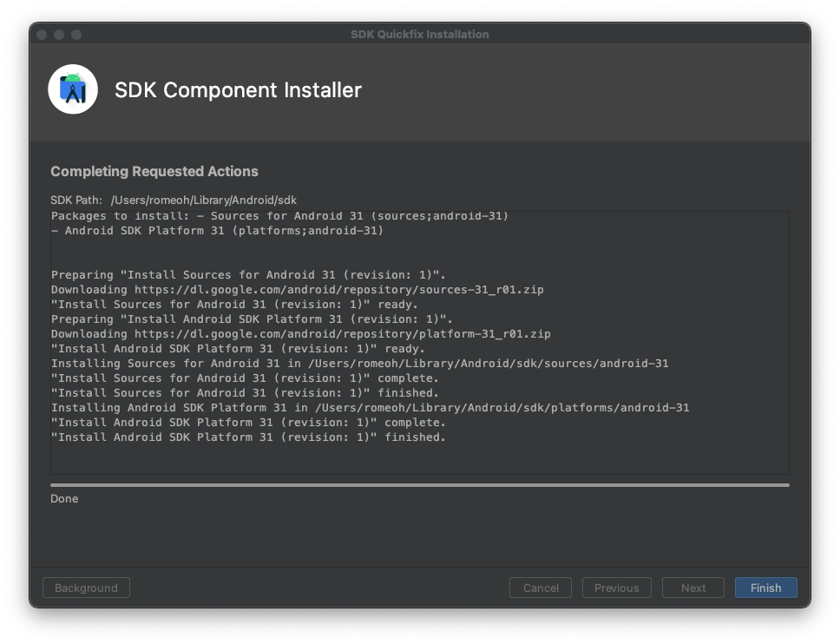The image size is (840, 644).
Task: Click the 'SDK Quickfix Installation' window title
Action: pos(419,35)
